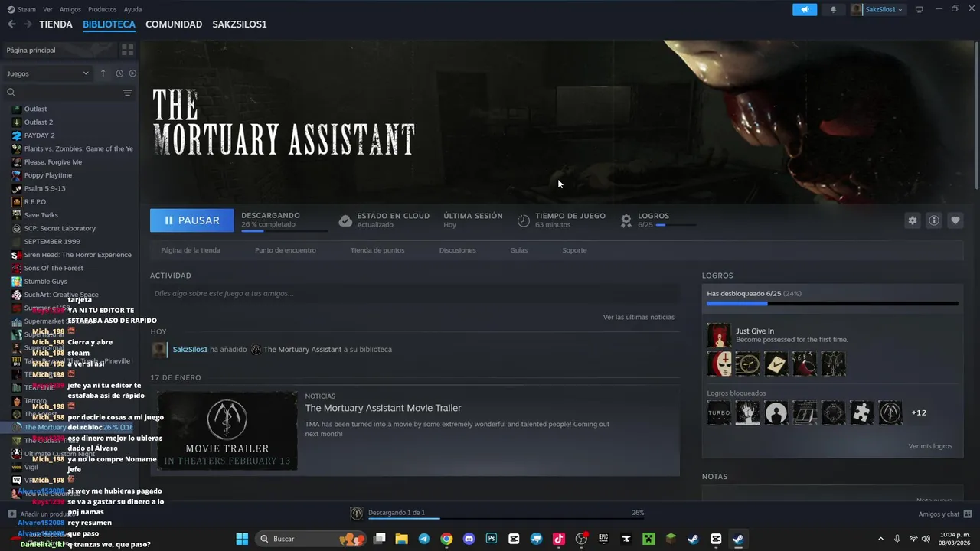Open Discord from the taskbar
The height and width of the screenshot is (551, 980).
point(469,539)
